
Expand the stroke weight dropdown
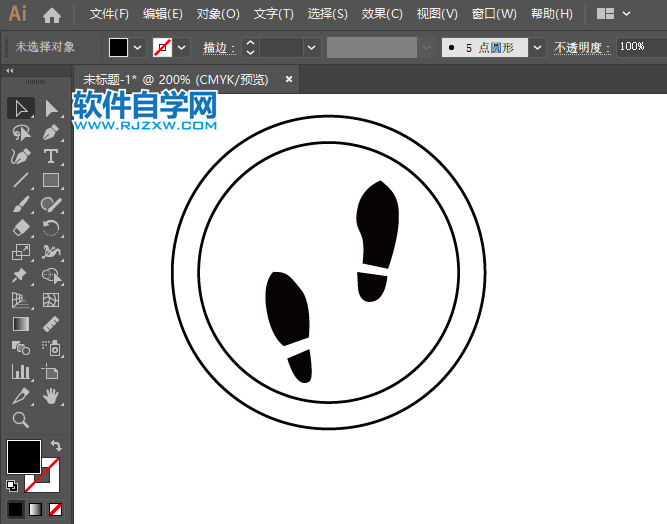(x=312, y=48)
